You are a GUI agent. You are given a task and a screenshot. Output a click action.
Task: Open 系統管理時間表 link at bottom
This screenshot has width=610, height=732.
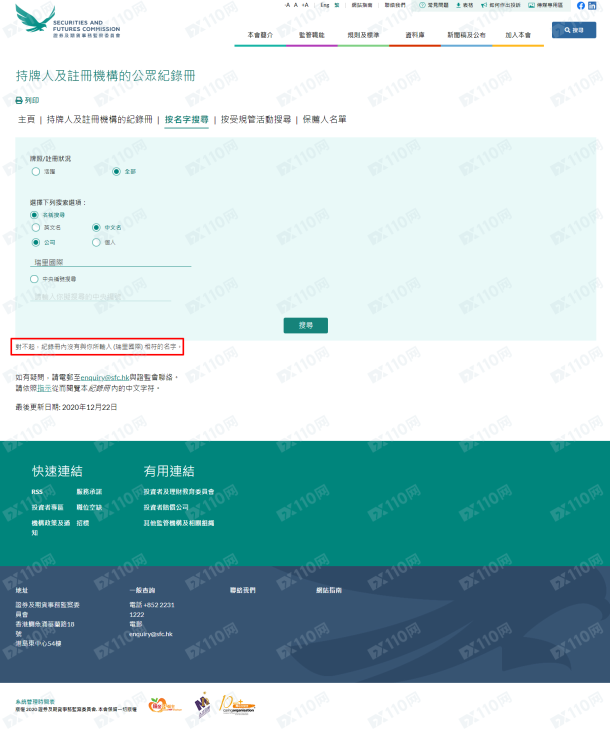tap(35, 702)
